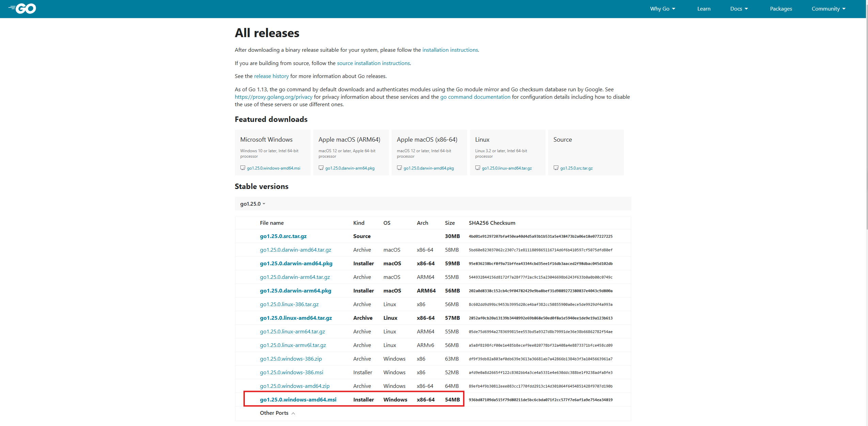Open the installation instructions link
Image resolution: width=868 pixels, height=426 pixels.
point(450,50)
